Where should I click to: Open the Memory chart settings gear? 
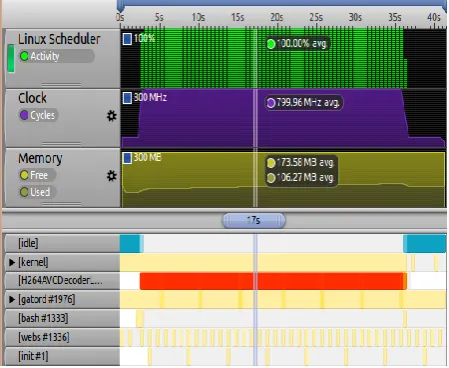point(112,176)
